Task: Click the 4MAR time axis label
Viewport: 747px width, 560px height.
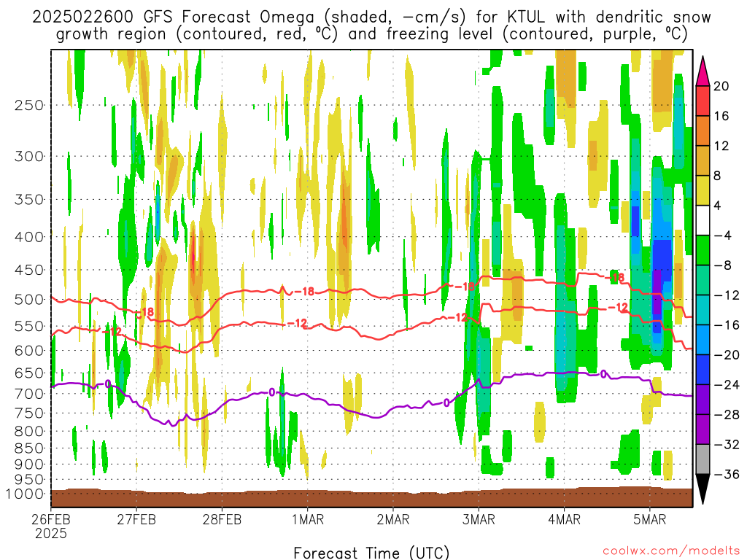Action: [x=564, y=519]
